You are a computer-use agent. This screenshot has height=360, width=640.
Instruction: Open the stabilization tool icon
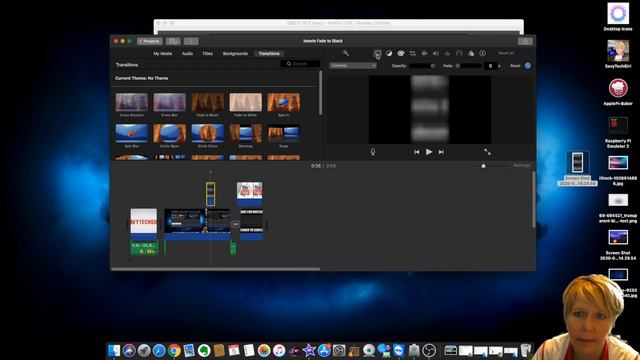[x=424, y=53]
